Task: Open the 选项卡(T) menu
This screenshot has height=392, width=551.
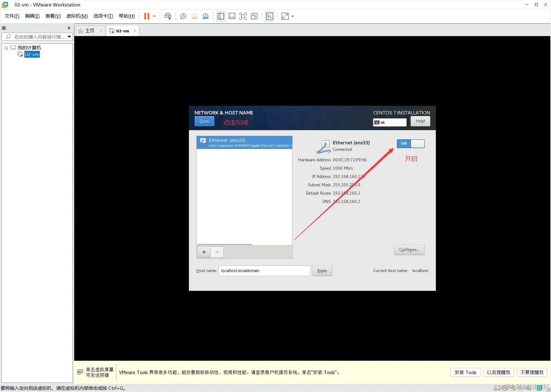Action: click(x=103, y=16)
